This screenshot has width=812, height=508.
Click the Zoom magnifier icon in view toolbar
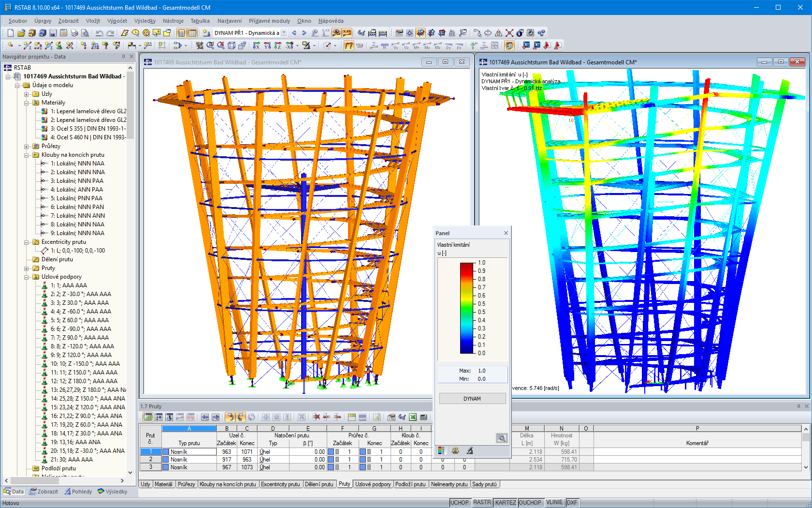click(210, 45)
